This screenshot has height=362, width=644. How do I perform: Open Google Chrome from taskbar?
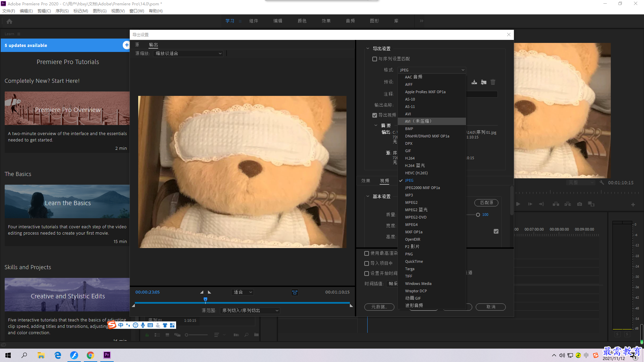(91, 355)
